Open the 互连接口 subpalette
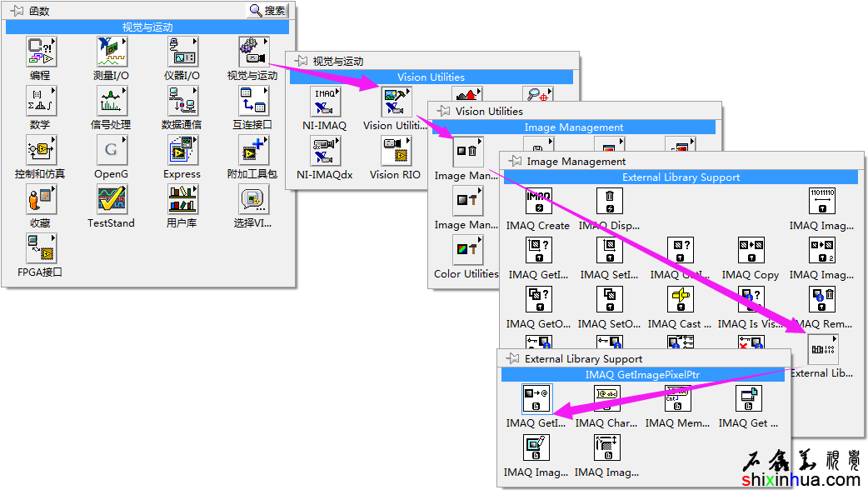Image resolution: width=868 pixels, height=490 pixels. (x=253, y=101)
